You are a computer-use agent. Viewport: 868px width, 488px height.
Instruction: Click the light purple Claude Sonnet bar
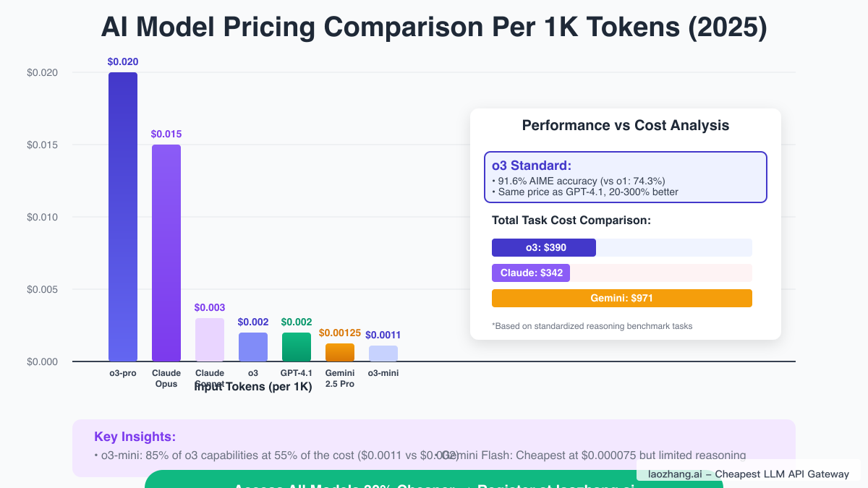(x=210, y=340)
